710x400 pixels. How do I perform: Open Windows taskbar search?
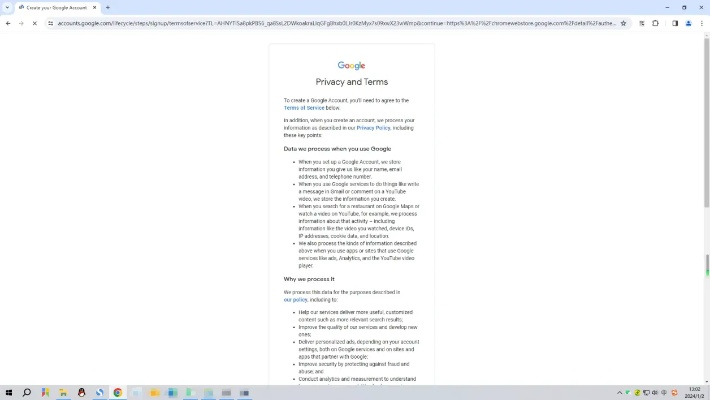[27, 393]
